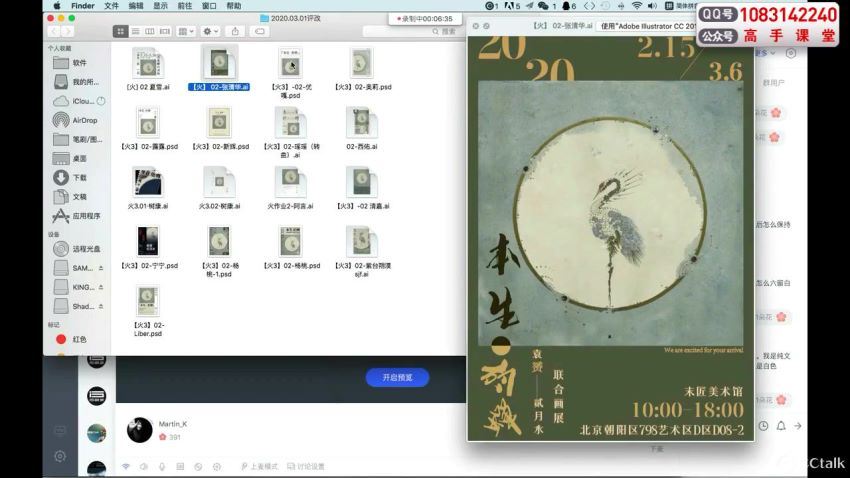The image size is (850, 478).
Task: Switch Finder to list view
Action: click(x=136, y=31)
